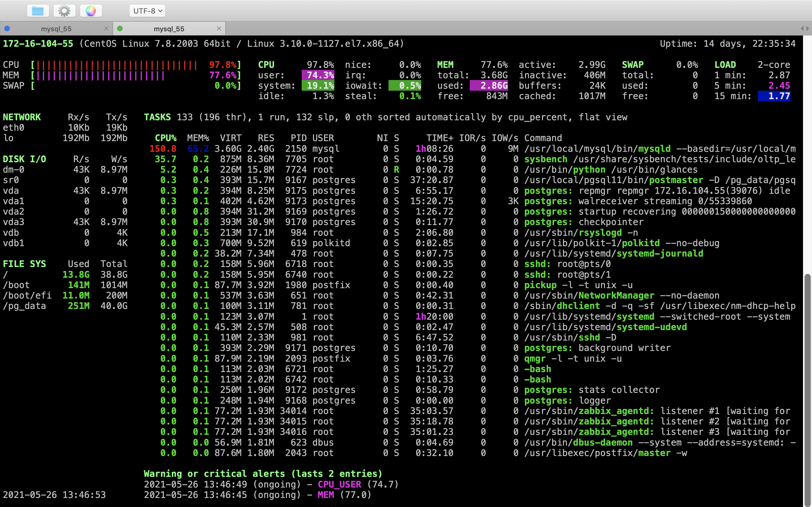Click the blue status dot on first tab
Image resolution: width=812 pixels, height=507 pixels.
pyautogui.click(x=7, y=28)
